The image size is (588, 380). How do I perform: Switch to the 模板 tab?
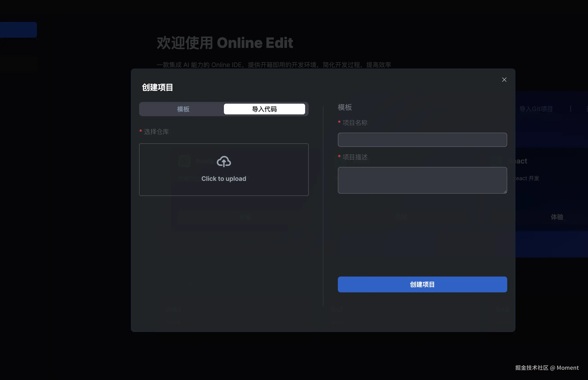click(182, 109)
